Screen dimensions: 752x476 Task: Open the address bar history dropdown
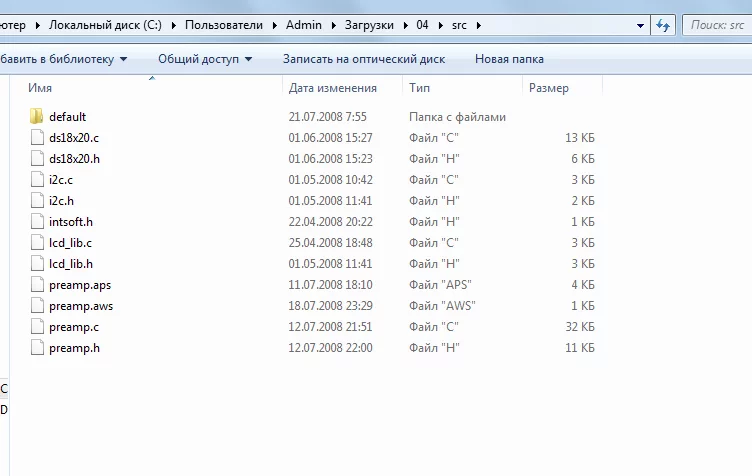coord(640,25)
